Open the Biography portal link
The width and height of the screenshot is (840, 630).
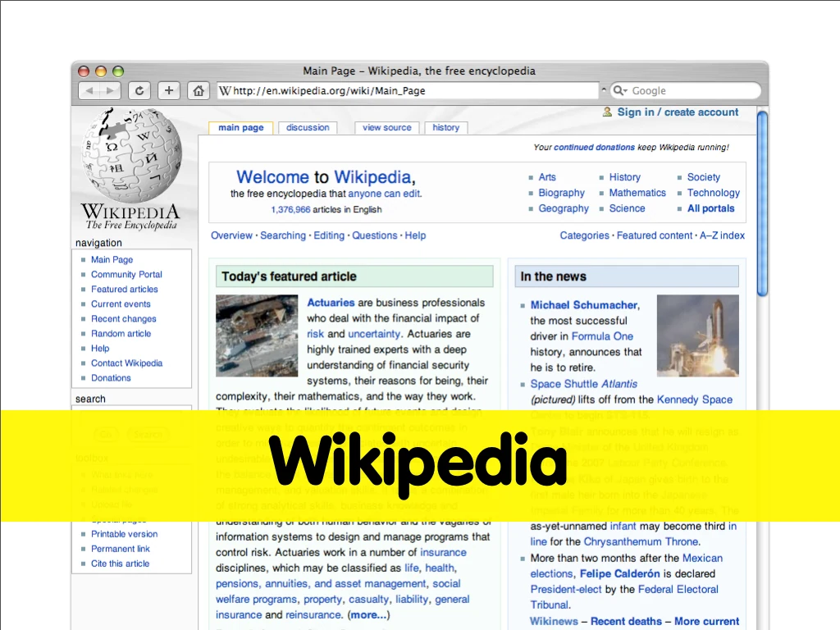click(561, 192)
